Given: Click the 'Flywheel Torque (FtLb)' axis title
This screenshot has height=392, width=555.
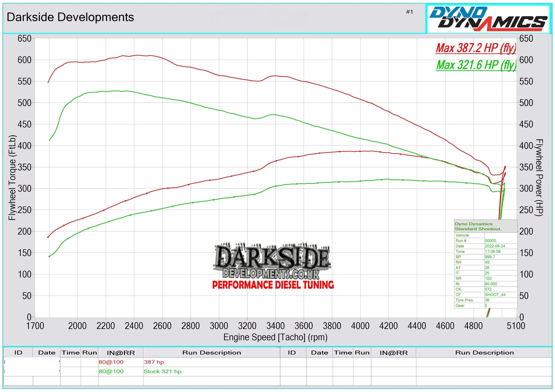Looking at the screenshot, I should click(12, 178).
